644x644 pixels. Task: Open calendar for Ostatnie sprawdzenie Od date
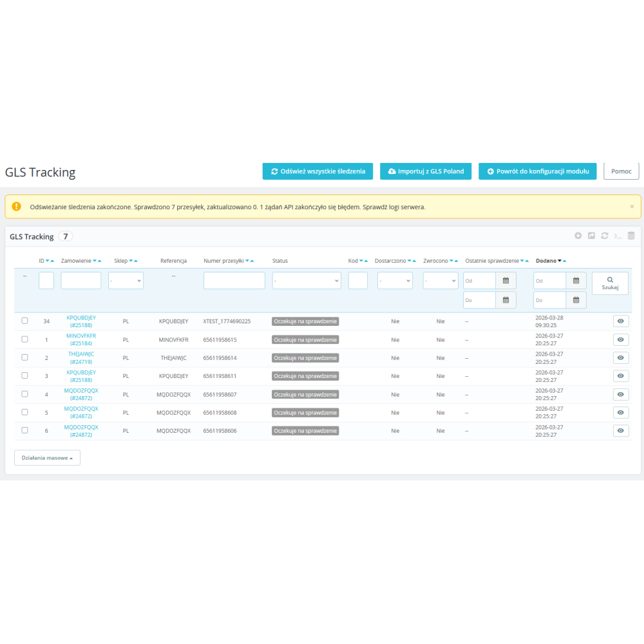(506, 281)
